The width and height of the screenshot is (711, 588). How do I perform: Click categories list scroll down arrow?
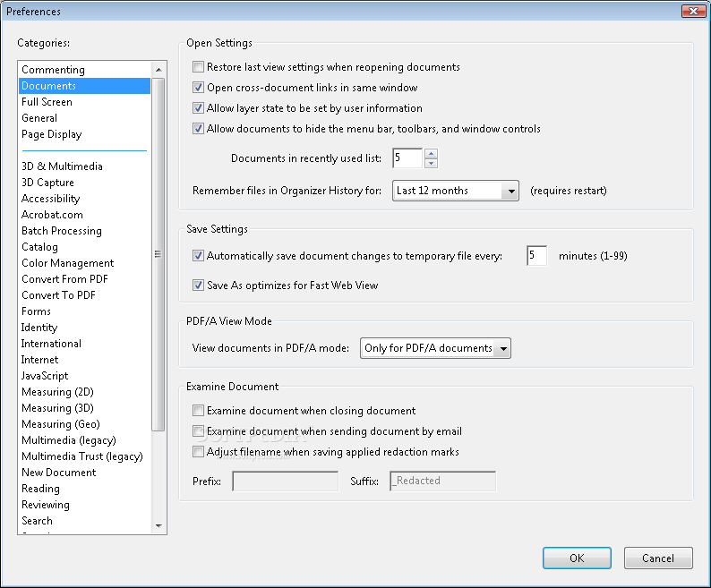point(158,526)
